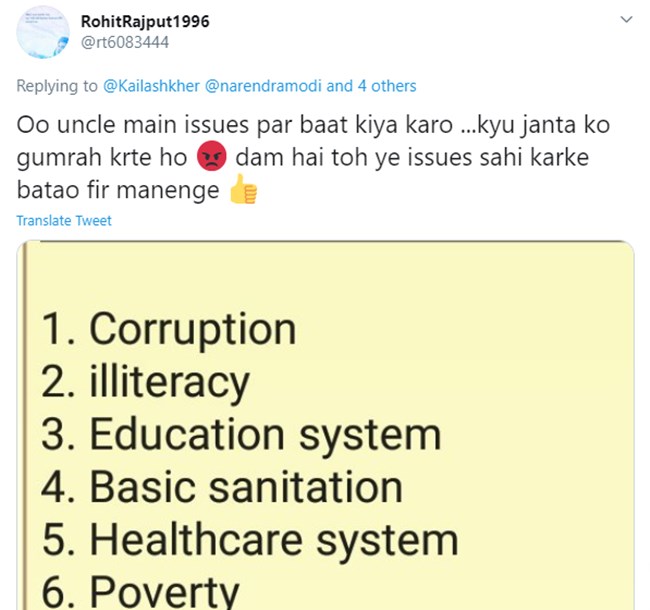
Task: Open the @Kailashkher mention
Action: (151, 86)
